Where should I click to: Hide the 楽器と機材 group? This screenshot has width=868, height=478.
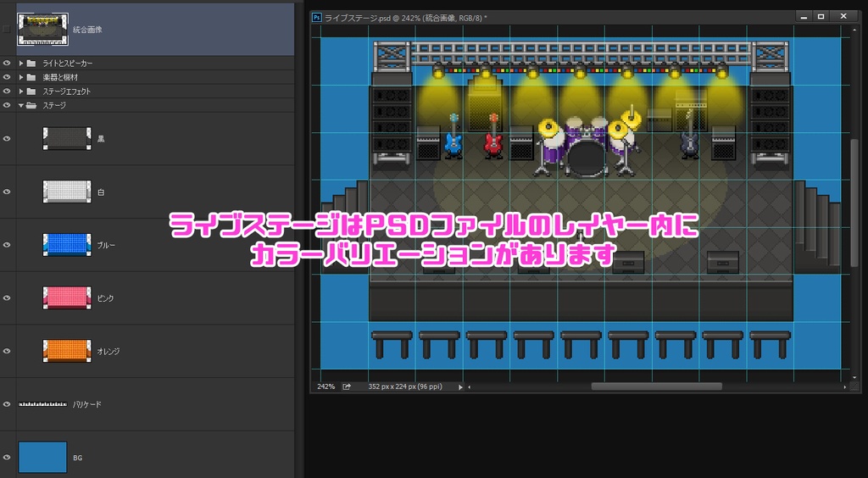[7, 77]
